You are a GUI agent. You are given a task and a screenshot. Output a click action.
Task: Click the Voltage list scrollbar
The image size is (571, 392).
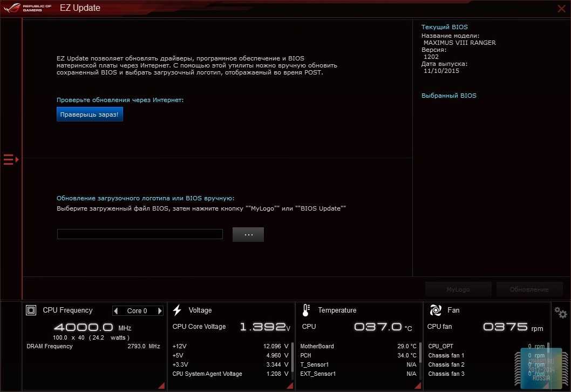pyautogui.click(x=292, y=354)
